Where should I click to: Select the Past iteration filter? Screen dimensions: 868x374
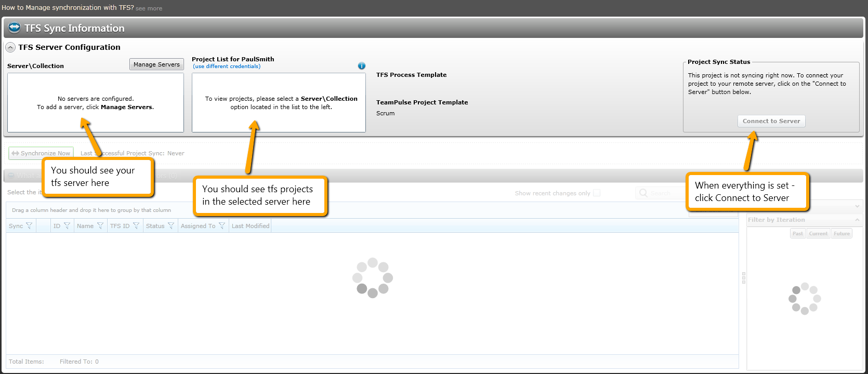(798, 234)
